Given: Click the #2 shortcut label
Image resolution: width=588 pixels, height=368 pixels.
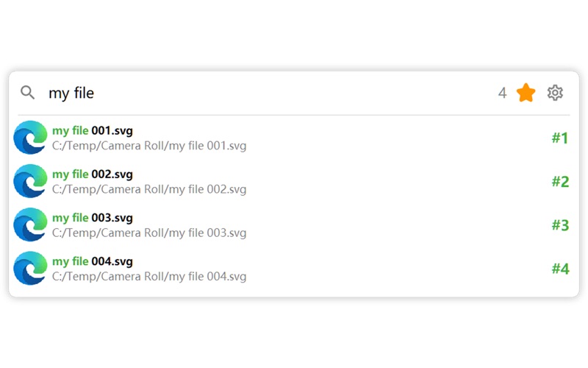Looking at the screenshot, I should click(x=560, y=181).
